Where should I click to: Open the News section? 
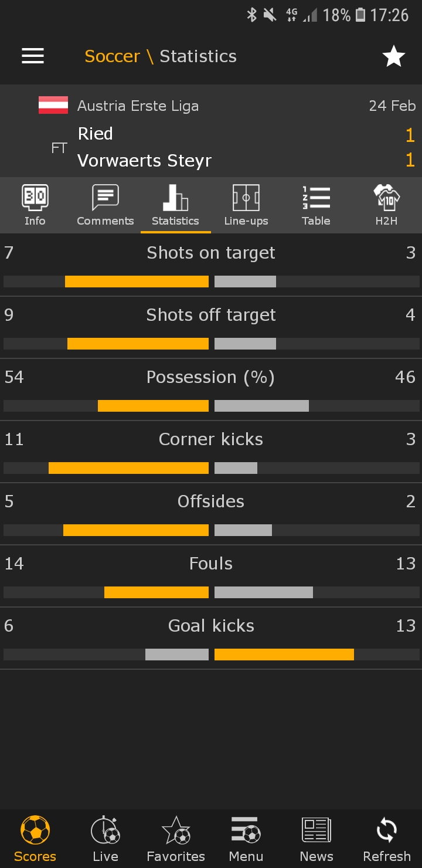coord(316,839)
